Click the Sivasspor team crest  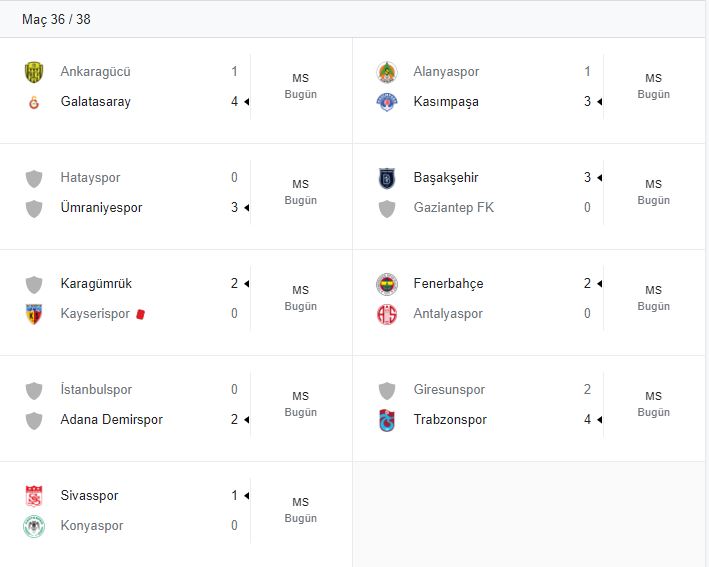[34, 496]
